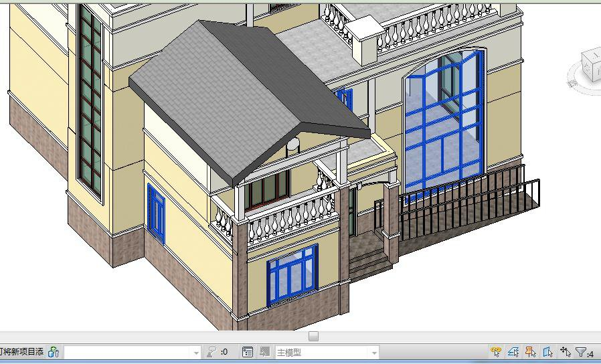Click the editing requests icon
Screen dimensions: 601x364
click(x=211, y=352)
